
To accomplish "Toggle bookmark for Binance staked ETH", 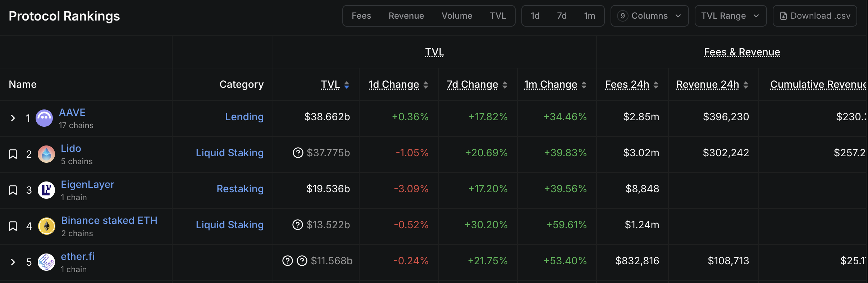I will click(x=13, y=226).
